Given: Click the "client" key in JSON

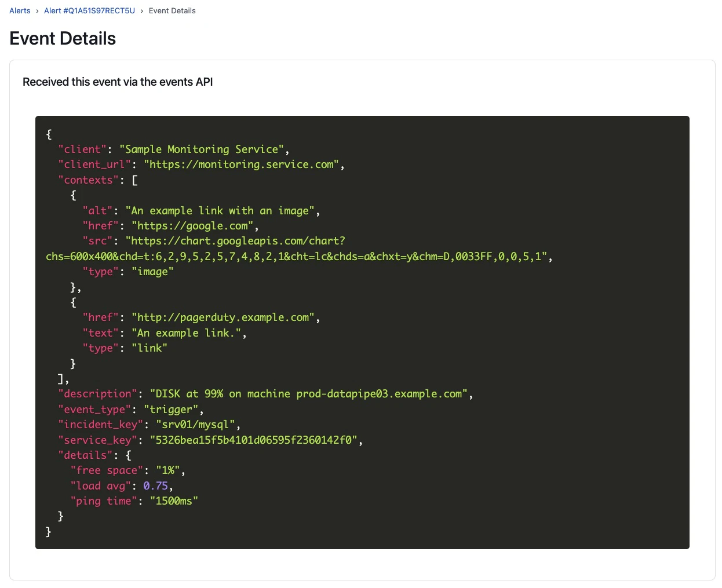Looking at the screenshot, I should (82, 149).
